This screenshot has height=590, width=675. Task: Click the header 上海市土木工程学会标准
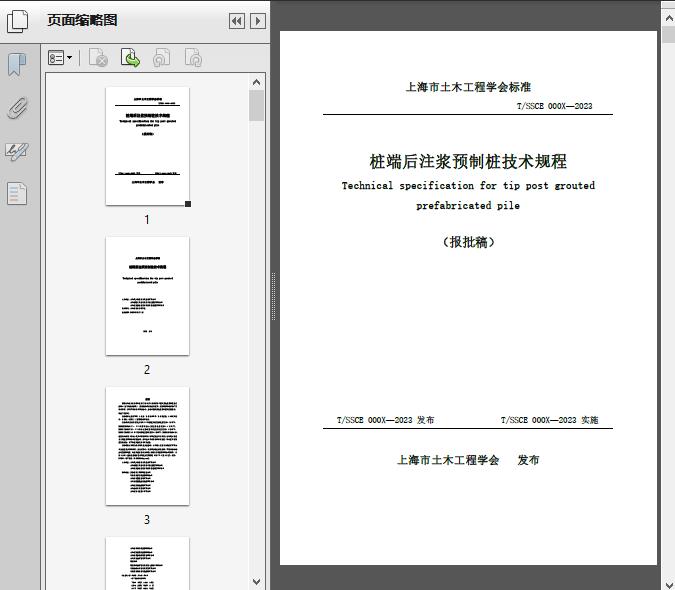click(468, 87)
